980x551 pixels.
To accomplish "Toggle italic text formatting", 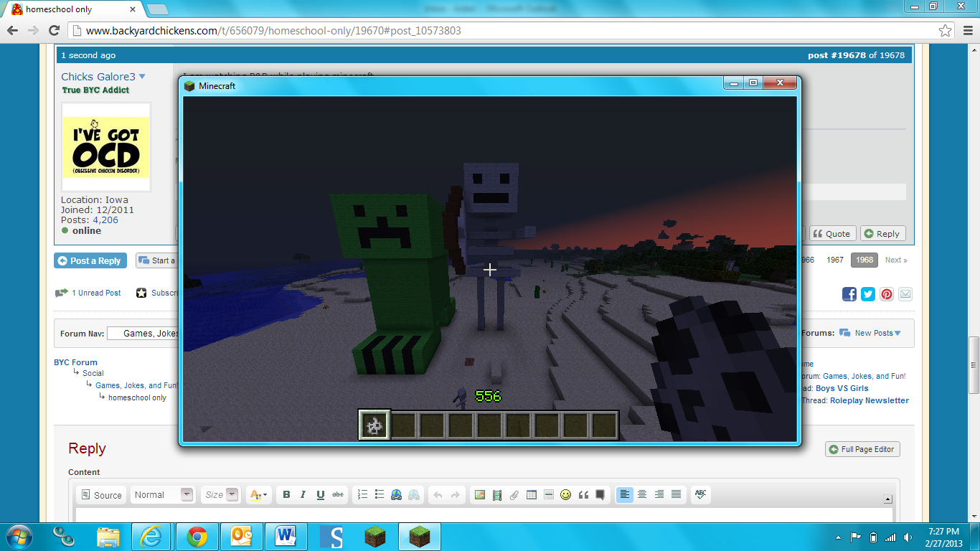I will point(303,494).
